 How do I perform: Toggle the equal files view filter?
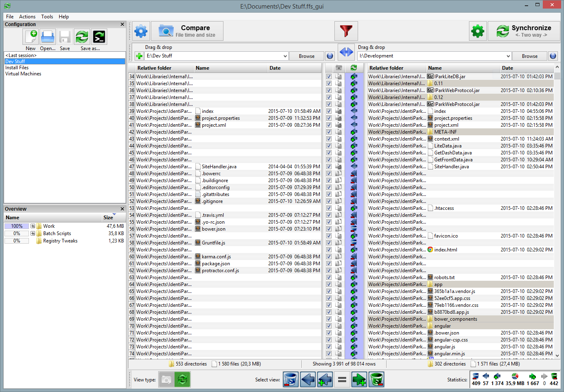coord(342,380)
